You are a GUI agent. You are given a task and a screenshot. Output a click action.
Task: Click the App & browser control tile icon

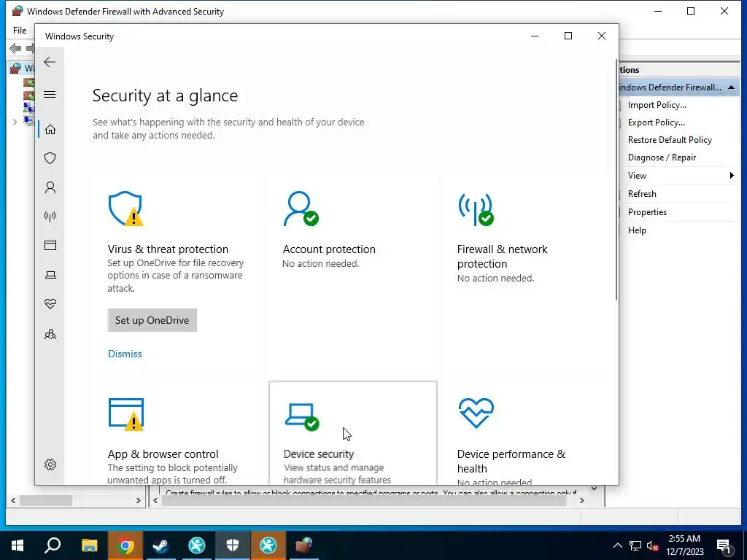point(125,414)
